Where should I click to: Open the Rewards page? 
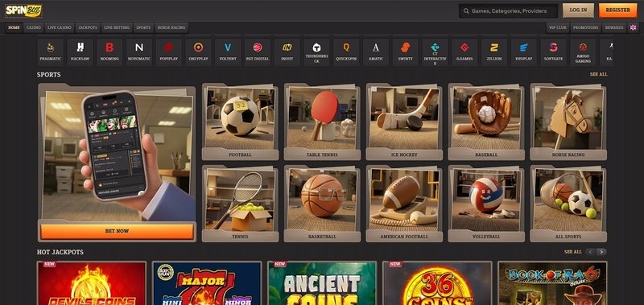click(614, 27)
